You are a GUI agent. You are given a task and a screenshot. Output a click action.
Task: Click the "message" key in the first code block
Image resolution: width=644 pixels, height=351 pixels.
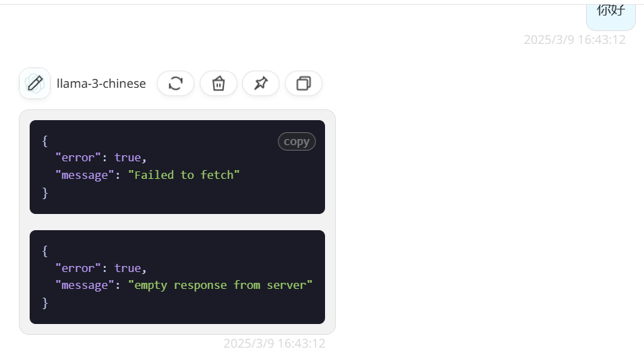82,175
